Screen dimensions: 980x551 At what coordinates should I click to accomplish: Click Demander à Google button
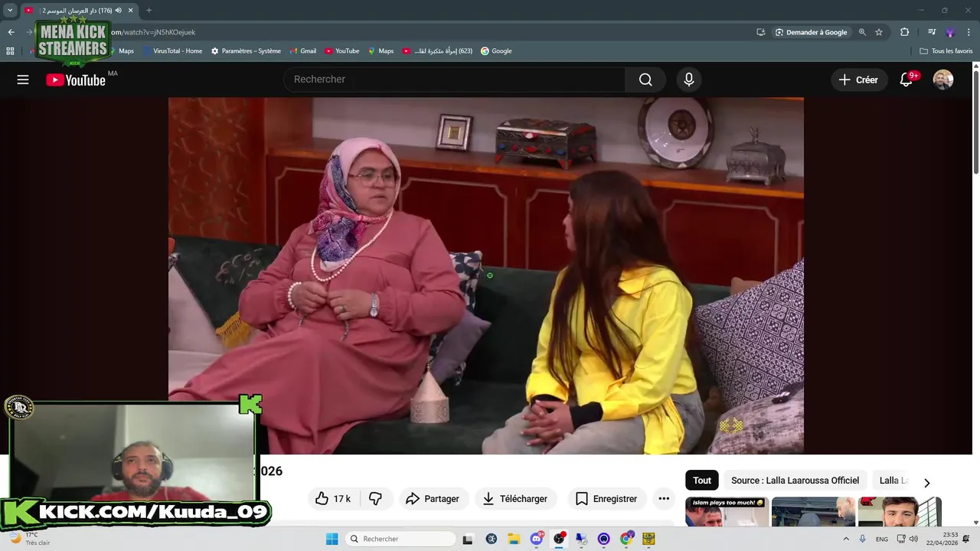pos(811,32)
